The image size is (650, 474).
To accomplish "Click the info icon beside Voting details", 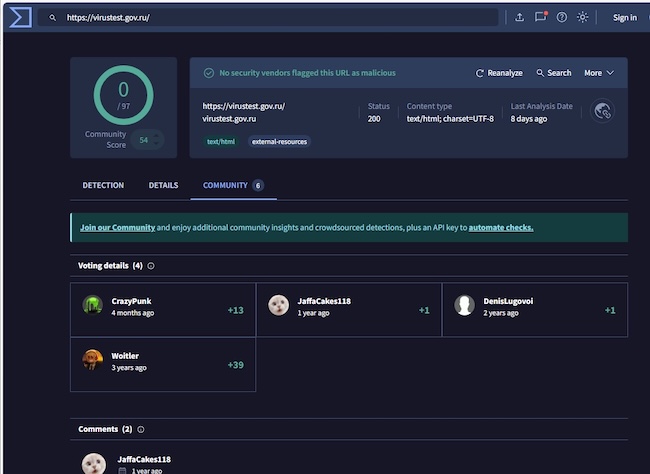I will point(151,266).
